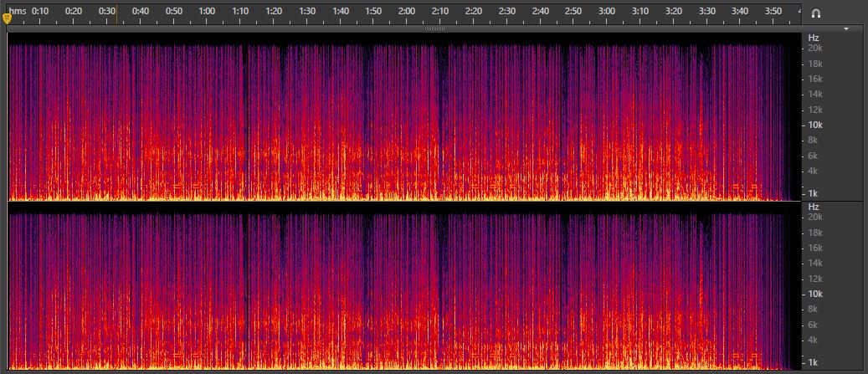Set playhead at the 2:40 ruler label
This screenshot has width=868, height=374.
click(x=540, y=11)
